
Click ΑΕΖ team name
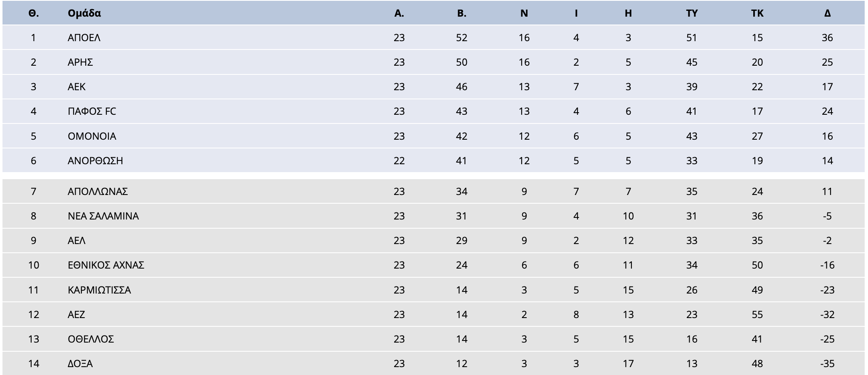click(x=76, y=315)
